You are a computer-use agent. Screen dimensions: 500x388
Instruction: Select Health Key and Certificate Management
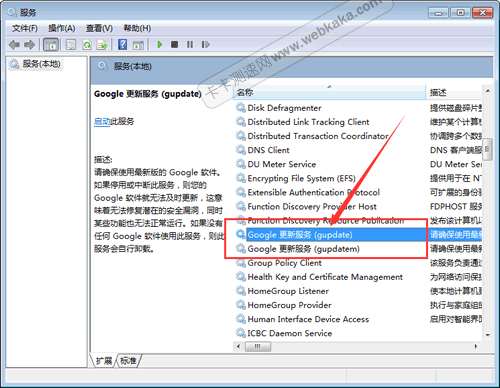pyautogui.click(x=325, y=277)
